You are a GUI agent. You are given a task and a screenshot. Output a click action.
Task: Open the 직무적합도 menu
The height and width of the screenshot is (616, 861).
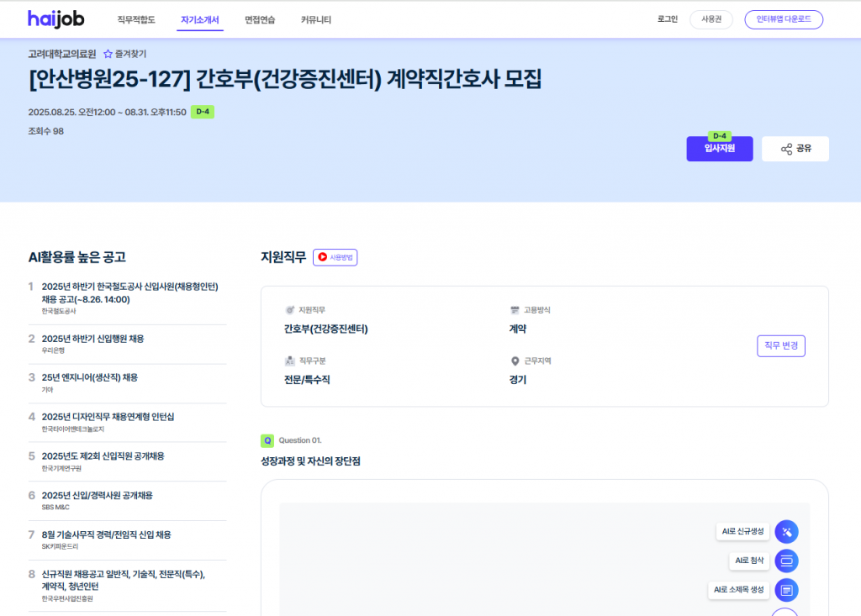(136, 20)
